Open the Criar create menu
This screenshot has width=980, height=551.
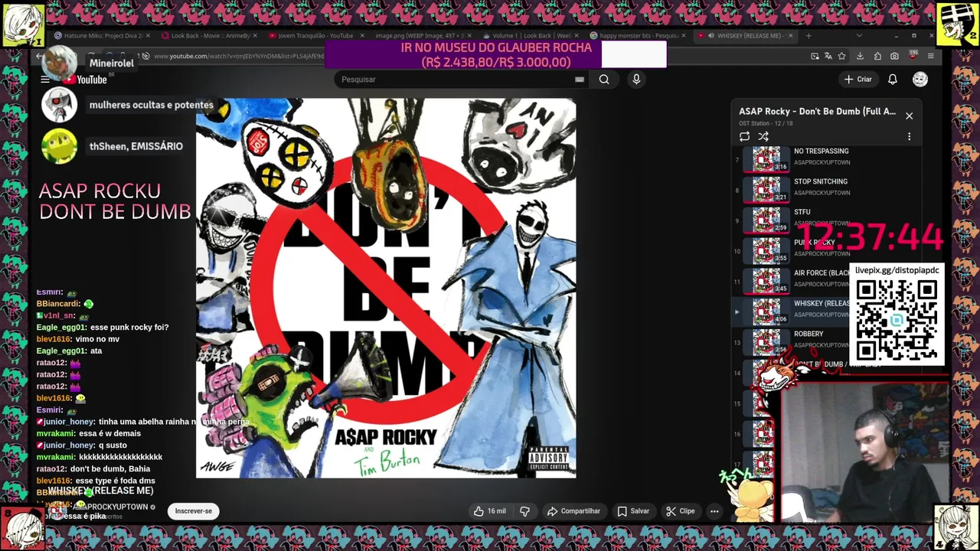(x=857, y=80)
